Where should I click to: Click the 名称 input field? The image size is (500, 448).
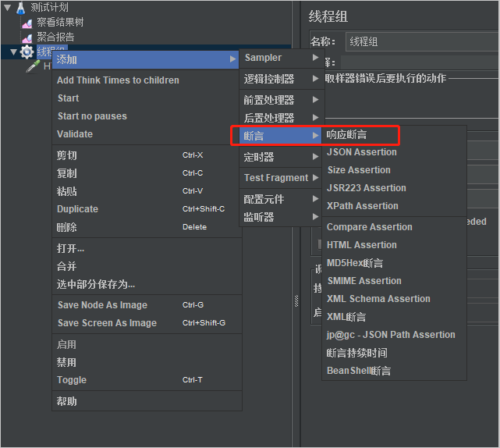pyautogui.click(x=422, y=41)
